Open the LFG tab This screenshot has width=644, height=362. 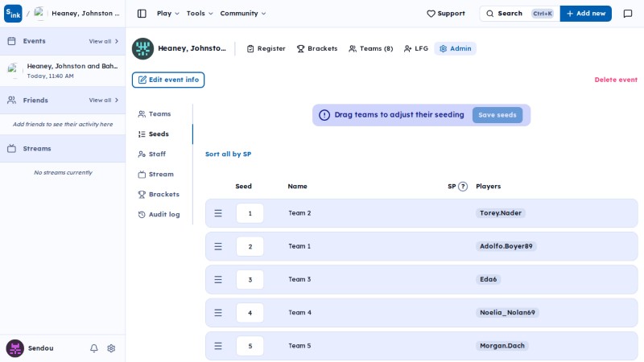416,48
